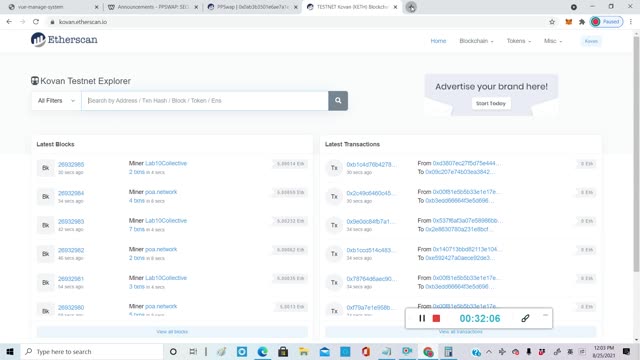This screenshot has width=640, height=360.
Task: Click the address search input field
Action: click(x=205, y=100)
